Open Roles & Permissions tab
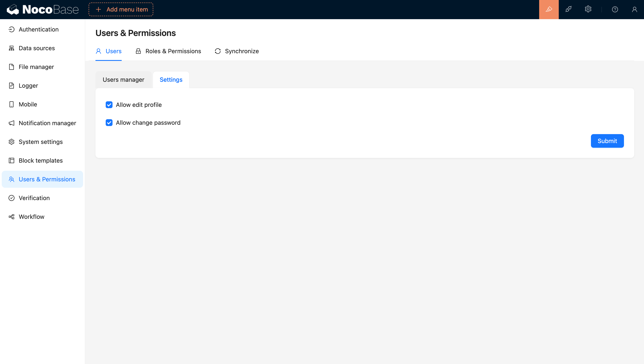The image size is (644, 364). (168, 51)
